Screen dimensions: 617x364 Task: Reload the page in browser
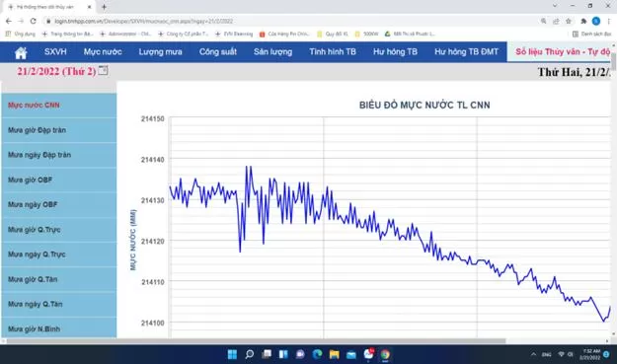(x=33, y=21)
